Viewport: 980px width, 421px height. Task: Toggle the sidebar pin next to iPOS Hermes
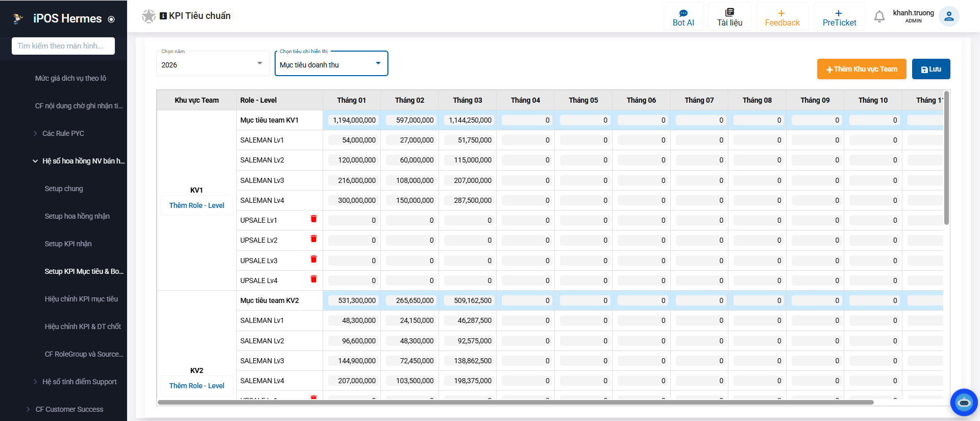tap(111, 19)
